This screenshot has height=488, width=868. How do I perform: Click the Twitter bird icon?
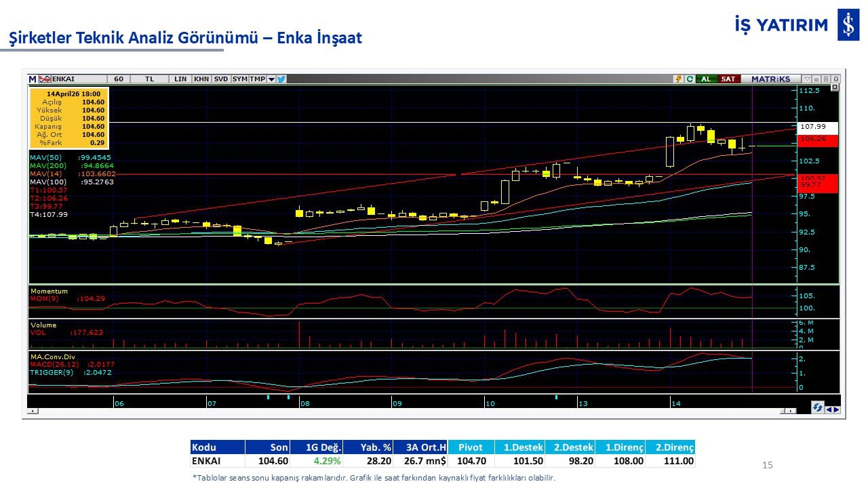281,79
